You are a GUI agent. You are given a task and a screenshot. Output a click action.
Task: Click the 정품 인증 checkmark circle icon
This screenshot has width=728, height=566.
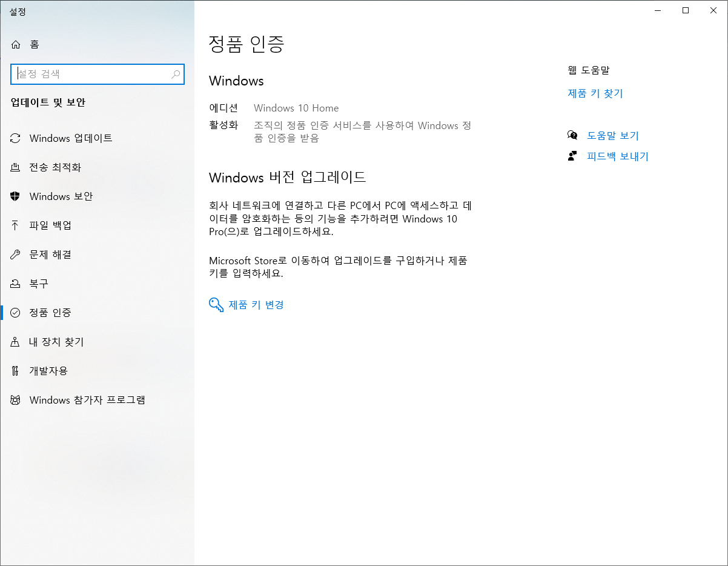(x=16, y=313)
